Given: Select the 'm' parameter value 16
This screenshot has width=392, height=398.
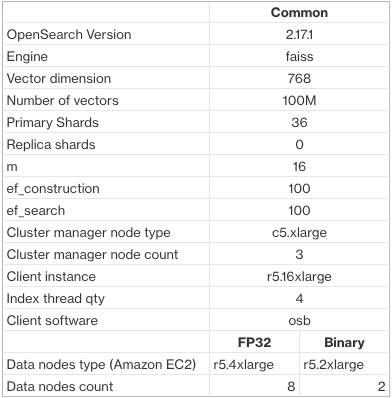Looking at the screenshot, I should click(299, 166).
